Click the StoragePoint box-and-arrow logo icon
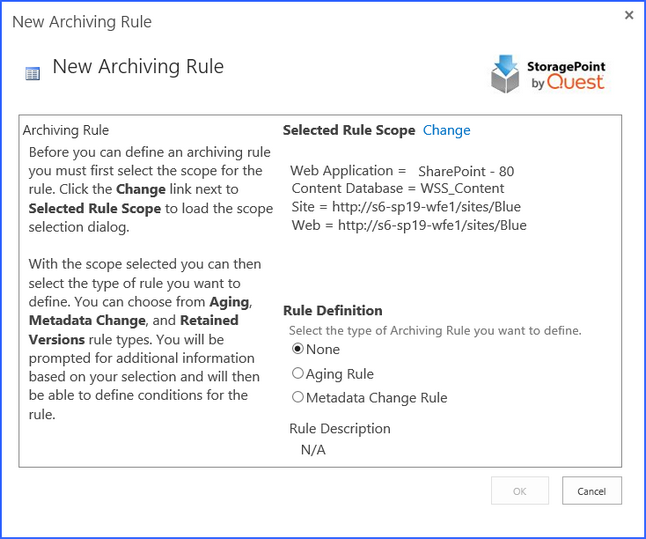646x539 pixels. click(506, 73)
